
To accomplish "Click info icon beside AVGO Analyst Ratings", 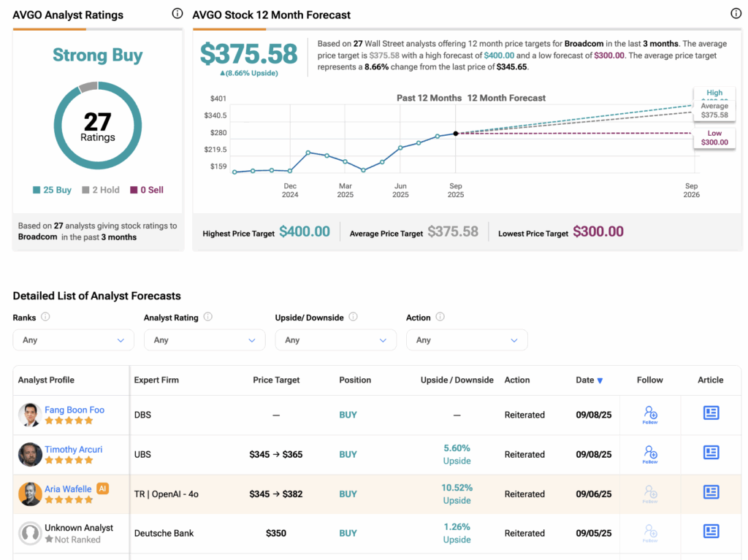I will pyautogui.click(x=177, y=14).
